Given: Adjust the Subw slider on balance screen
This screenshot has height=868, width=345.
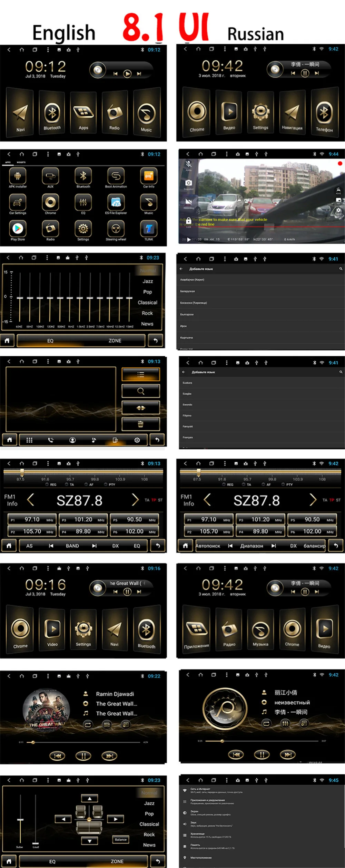Looking at the screenshot, I should click(x=20, y=819).
